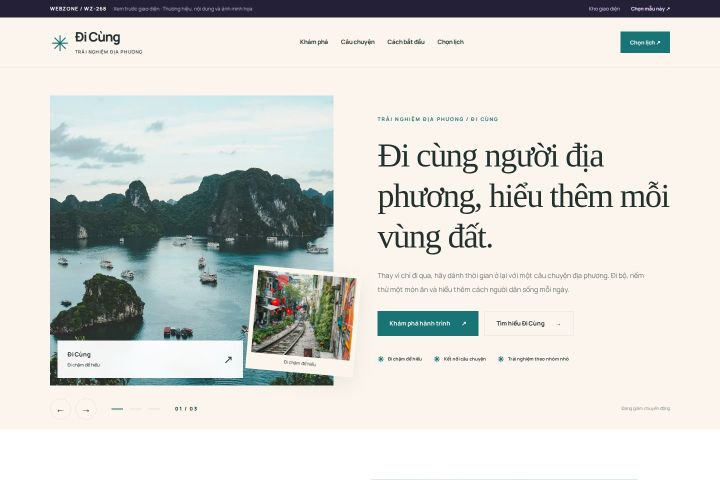This screenshot has width=720, height=480.
Task: Click the Đi Cùng image caption card
Action: tap(150, 359)
